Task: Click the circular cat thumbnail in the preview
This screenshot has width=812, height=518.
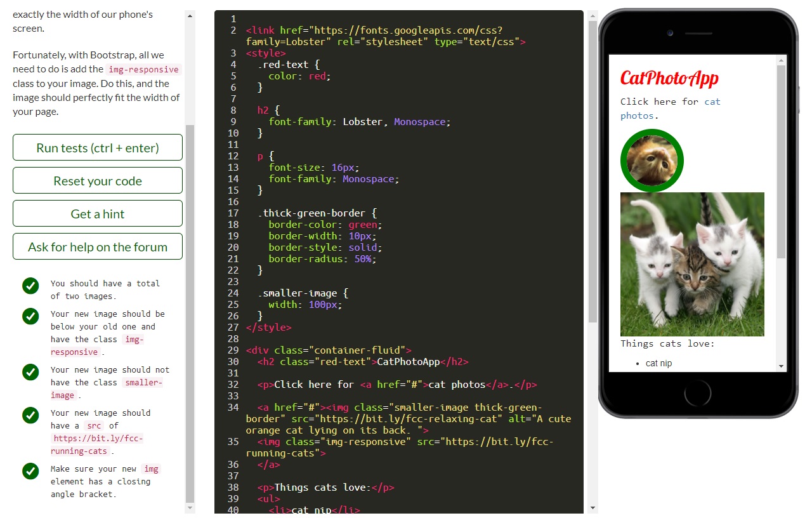Action: click(652, 161)
